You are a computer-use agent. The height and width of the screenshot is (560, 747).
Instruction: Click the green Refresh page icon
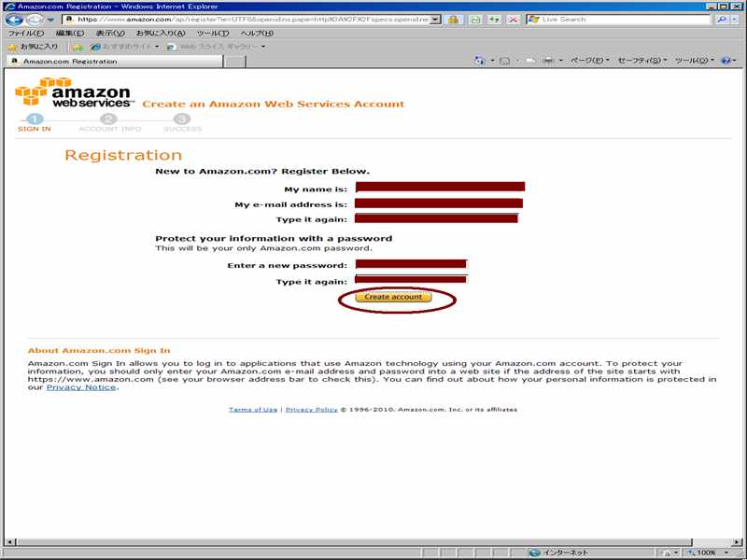coord(494,20)
